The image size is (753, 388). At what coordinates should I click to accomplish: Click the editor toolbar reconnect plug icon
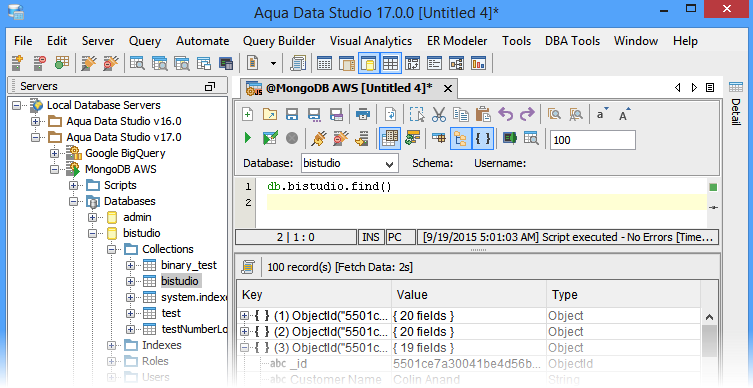click(318, 138)
